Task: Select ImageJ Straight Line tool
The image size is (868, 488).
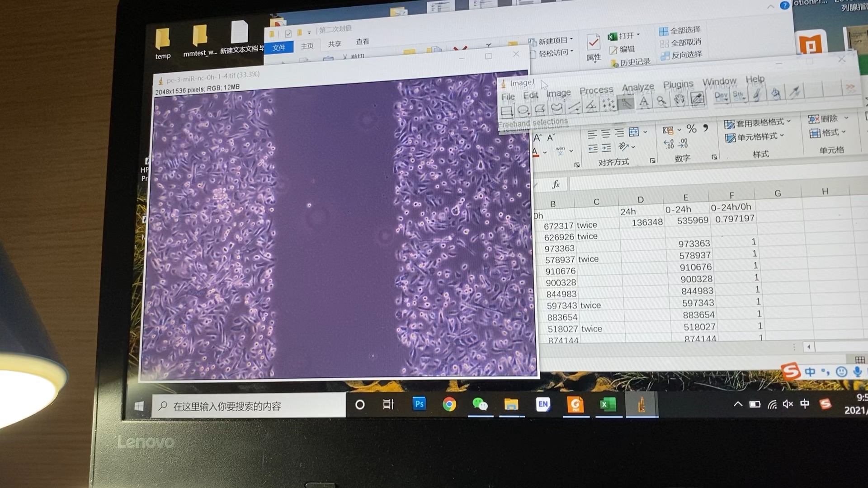Action: click(574, 107)
